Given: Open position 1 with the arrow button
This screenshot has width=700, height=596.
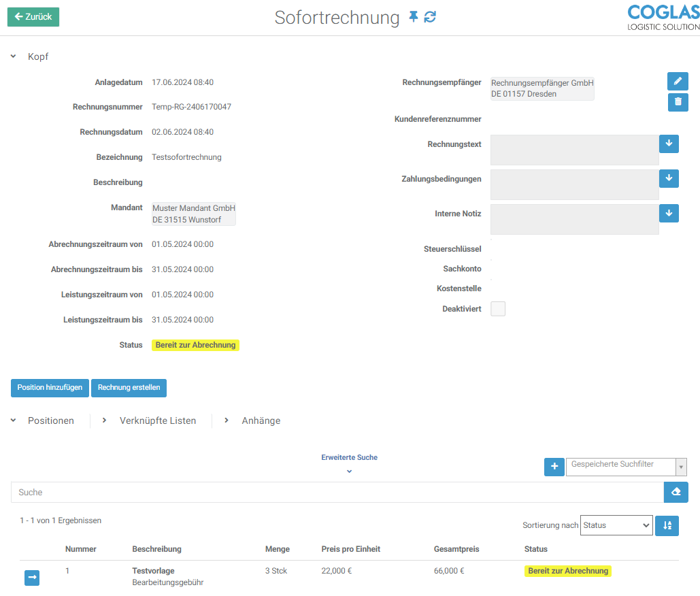Looking at the screenshot, I should 32,578.
